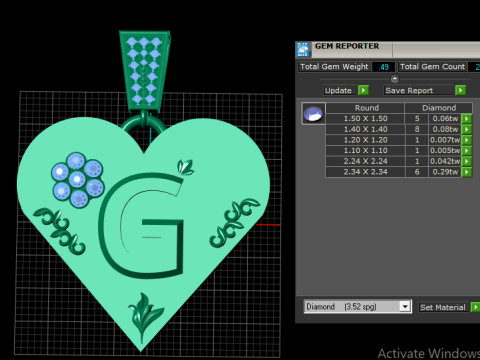Open the Diamond (3.52 spg) material dropdown
Screen dimensions: 480x360
405,306
